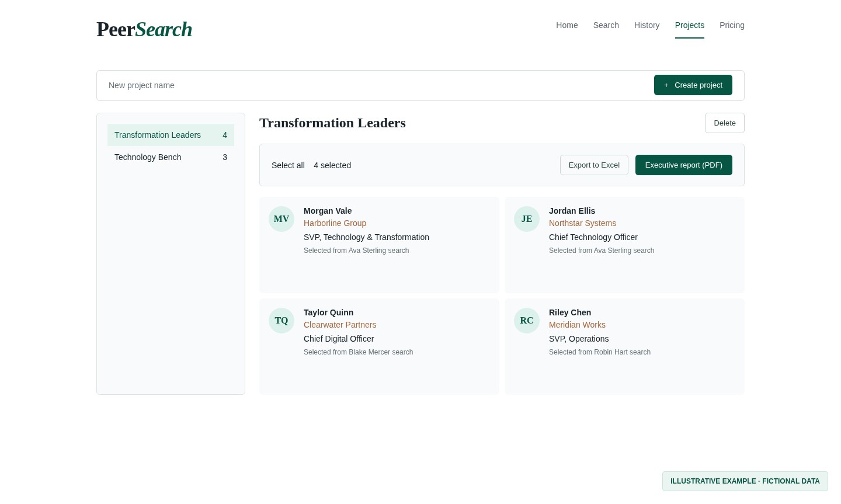Open the Technology Bench project
This screenshot has height=504, width=841.
click(x=171, y=157)
